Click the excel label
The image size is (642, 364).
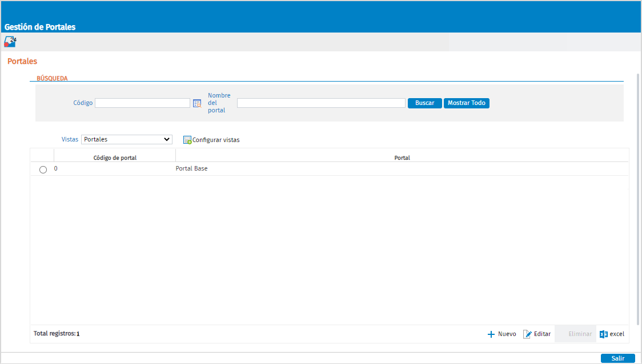pyautogui.click(x=617, y=334)
